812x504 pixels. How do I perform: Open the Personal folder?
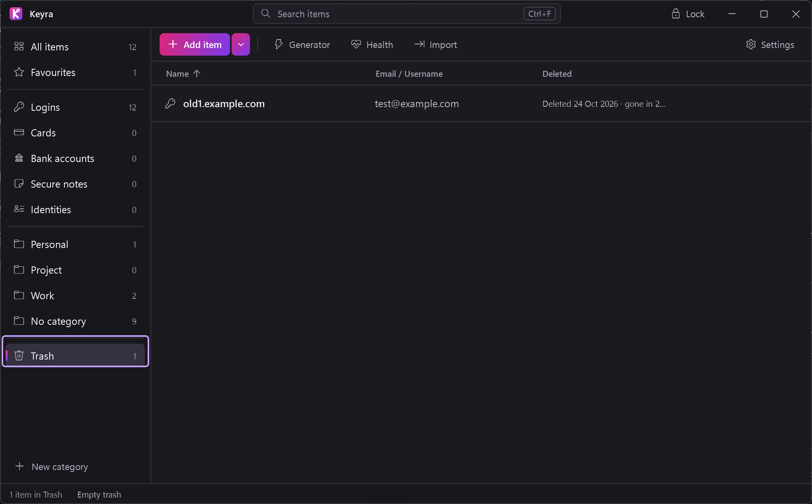point(75,244)
